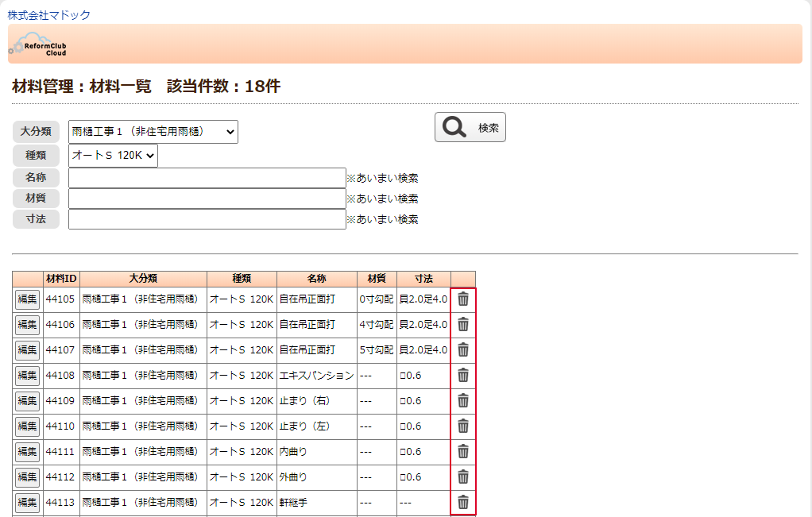Screen dimensions: 812x517
Task: Delete 止まり（左） row 44110
Action: point(463,426)
